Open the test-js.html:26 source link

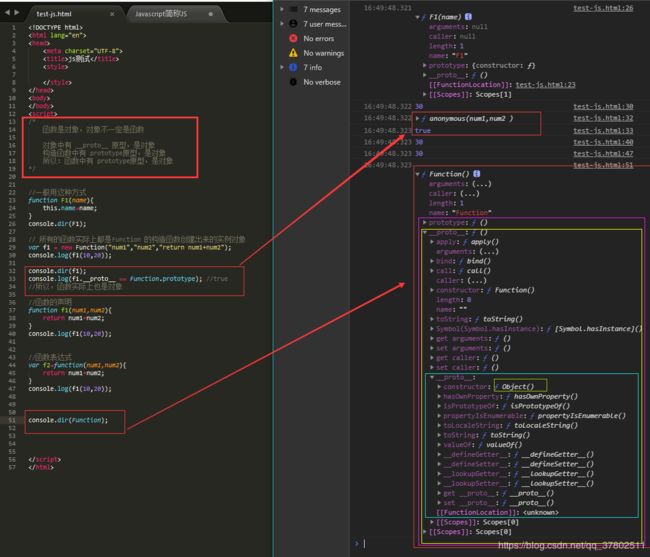coord(603,8)
